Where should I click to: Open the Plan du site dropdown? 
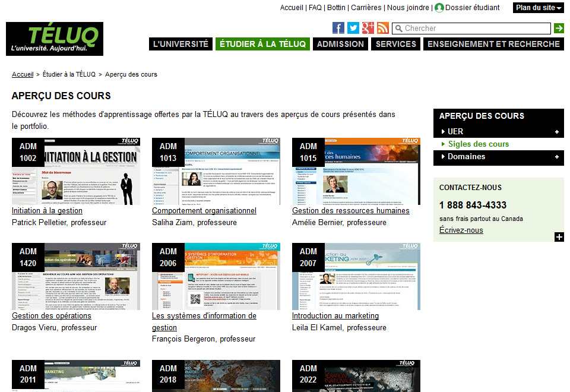538,8
